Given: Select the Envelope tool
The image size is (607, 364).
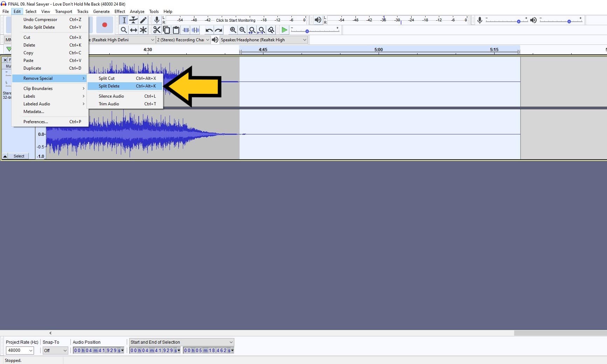Looking at the screenshot, I should [133, 20].
